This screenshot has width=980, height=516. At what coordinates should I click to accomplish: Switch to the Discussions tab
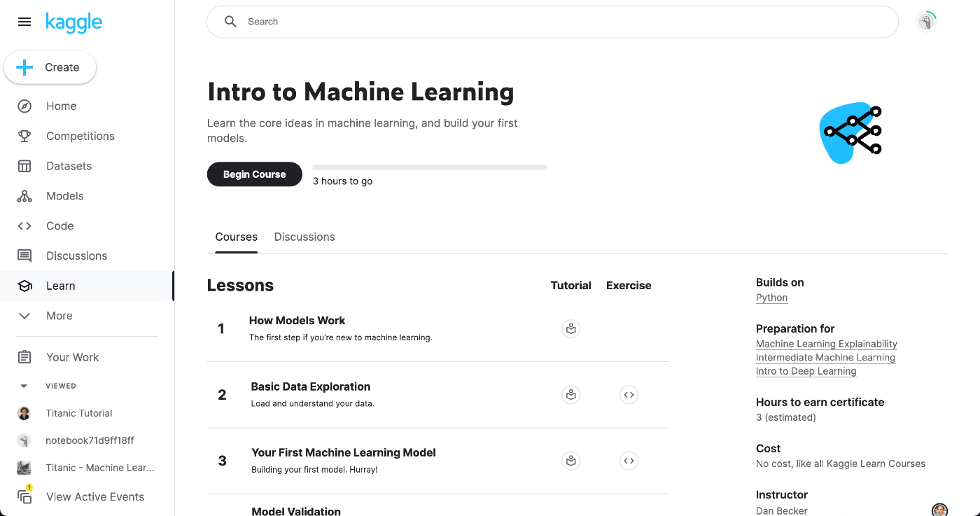click(304, 237)
